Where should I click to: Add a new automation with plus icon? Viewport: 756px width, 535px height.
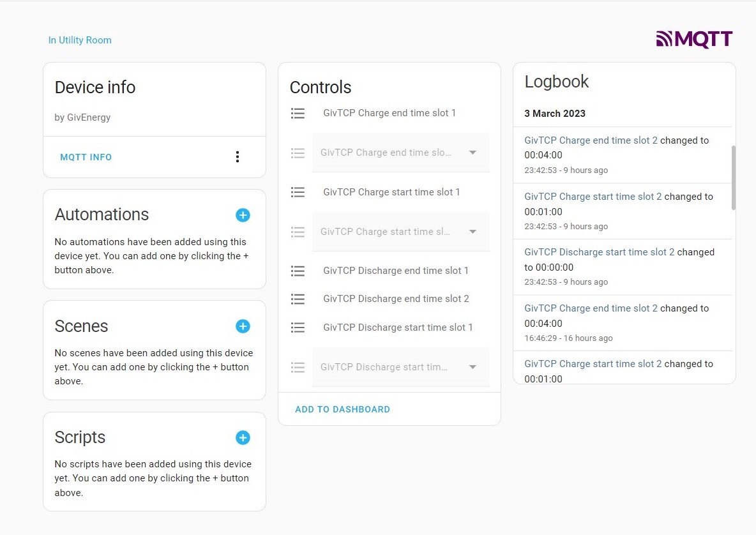[x=243, y=215]
